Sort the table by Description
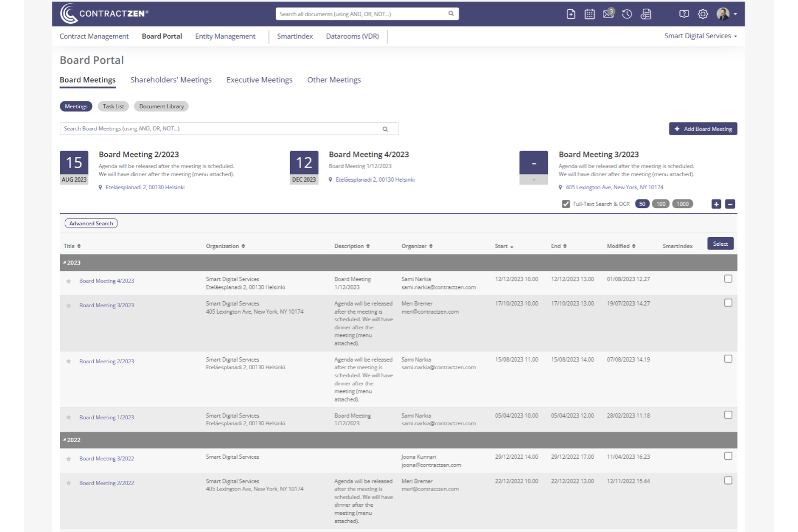This screenshot has height=532, width=798. [x=352, y=246]
